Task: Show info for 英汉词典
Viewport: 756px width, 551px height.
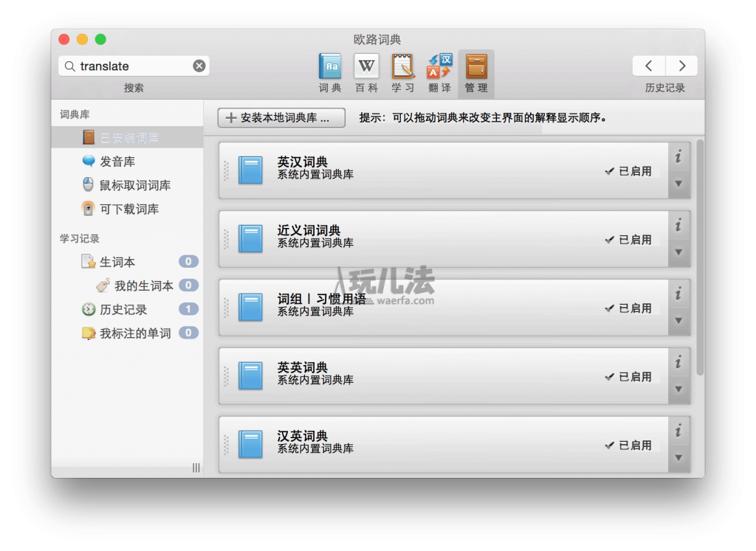Action: [x=679, y=156]
